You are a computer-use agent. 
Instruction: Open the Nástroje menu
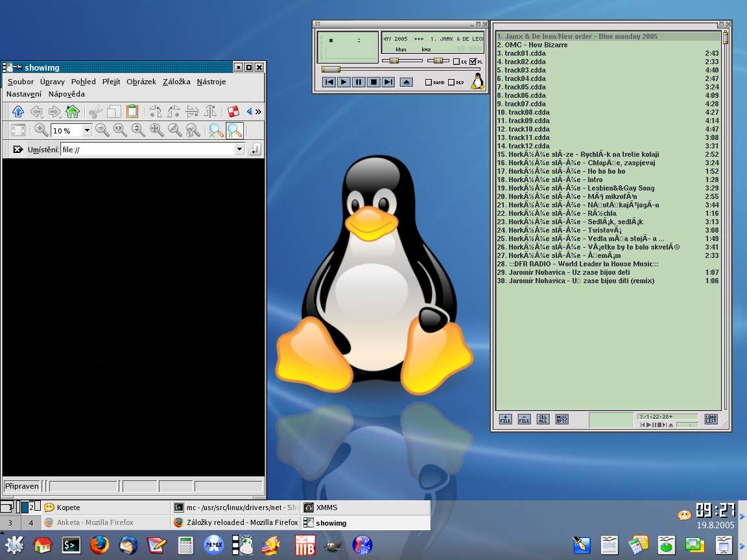click(x=211, y=82)
